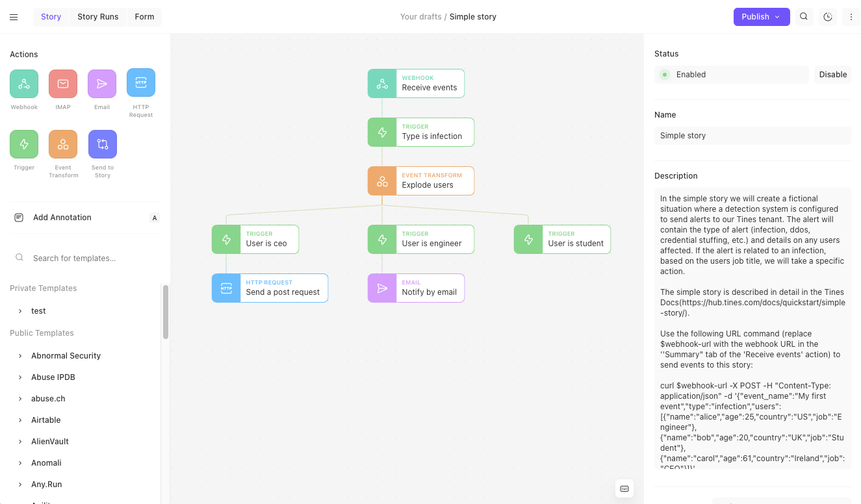Click the Private Templates heading

click(x=43, y=288)
